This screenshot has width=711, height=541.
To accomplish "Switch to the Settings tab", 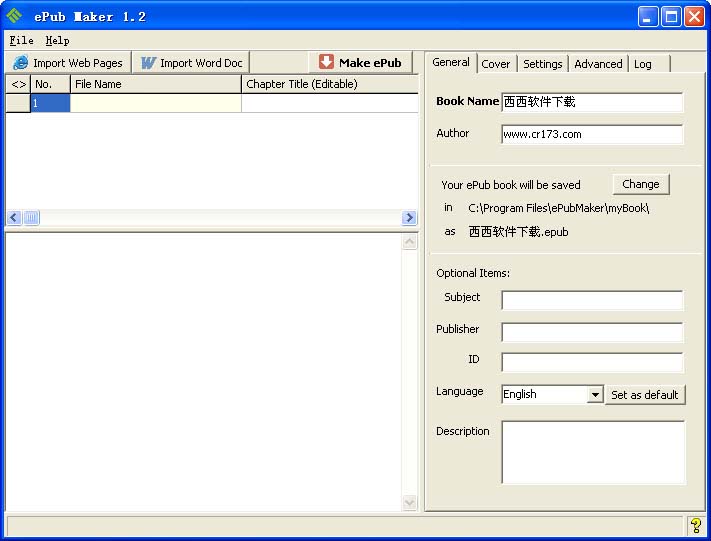I will click(543, 64).
